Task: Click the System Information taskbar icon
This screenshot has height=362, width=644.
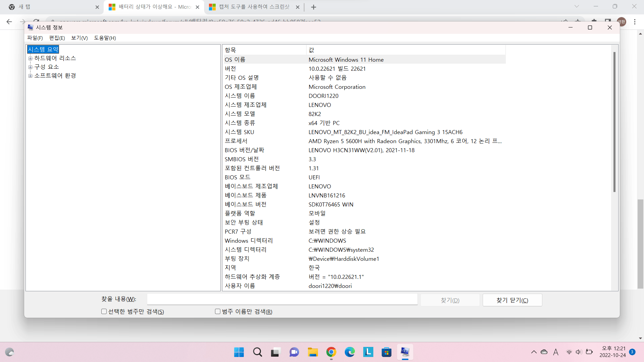Action: coord(405,352)
